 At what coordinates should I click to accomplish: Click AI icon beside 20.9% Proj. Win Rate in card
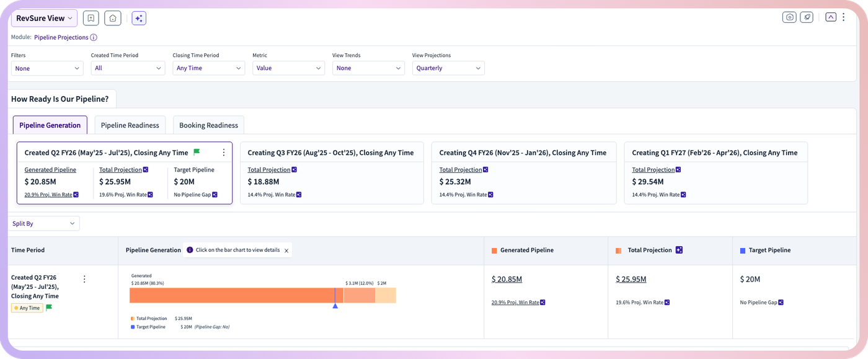click(x=76, y=195)
